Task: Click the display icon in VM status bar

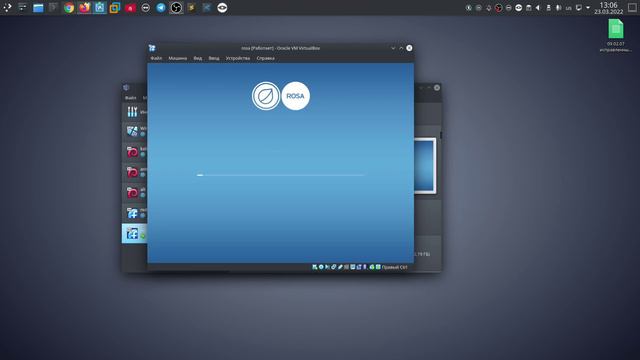Action: click(x=353, y=267)
